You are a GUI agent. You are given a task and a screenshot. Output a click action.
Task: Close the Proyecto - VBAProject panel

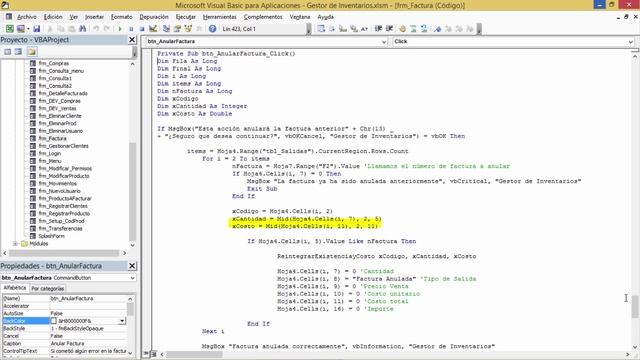[x=132, y=40]
